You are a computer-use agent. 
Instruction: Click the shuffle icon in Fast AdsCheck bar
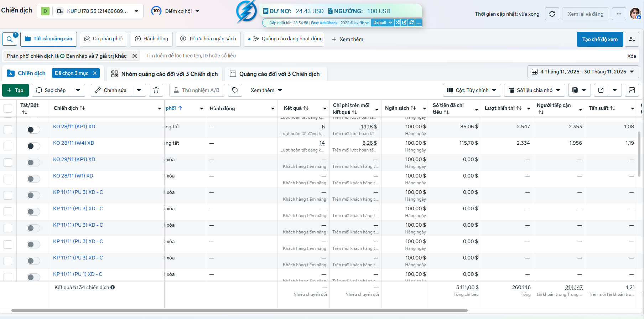click(398, 22)
